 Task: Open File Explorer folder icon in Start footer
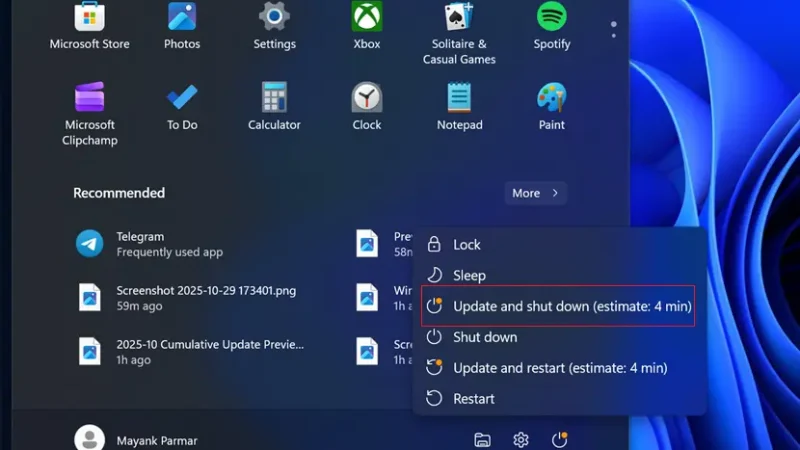482,440
